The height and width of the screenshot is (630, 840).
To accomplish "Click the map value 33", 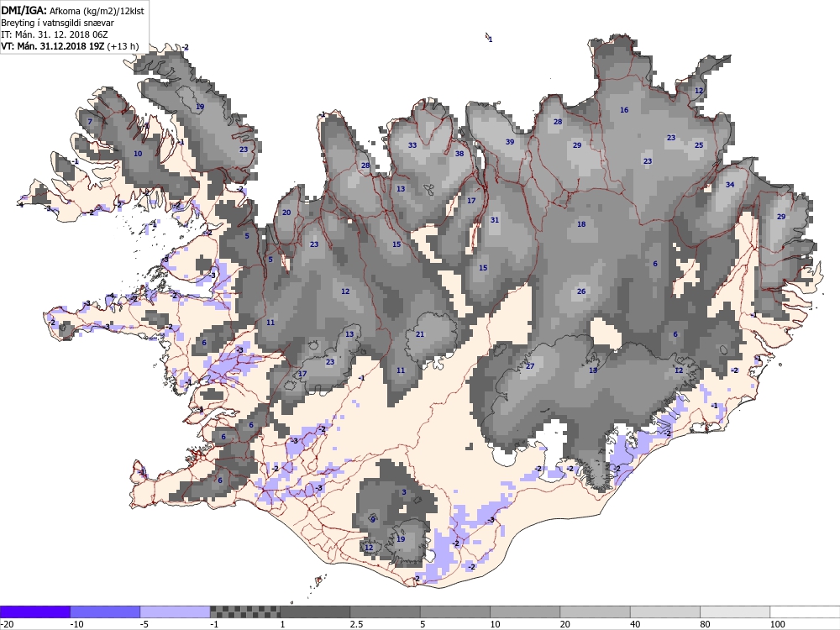I will click(x=412, y=145).
